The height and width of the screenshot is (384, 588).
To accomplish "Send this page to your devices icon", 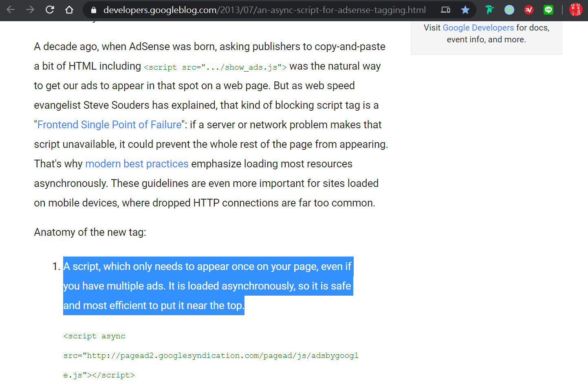I will pyautogui.click(x=446, y=10).
